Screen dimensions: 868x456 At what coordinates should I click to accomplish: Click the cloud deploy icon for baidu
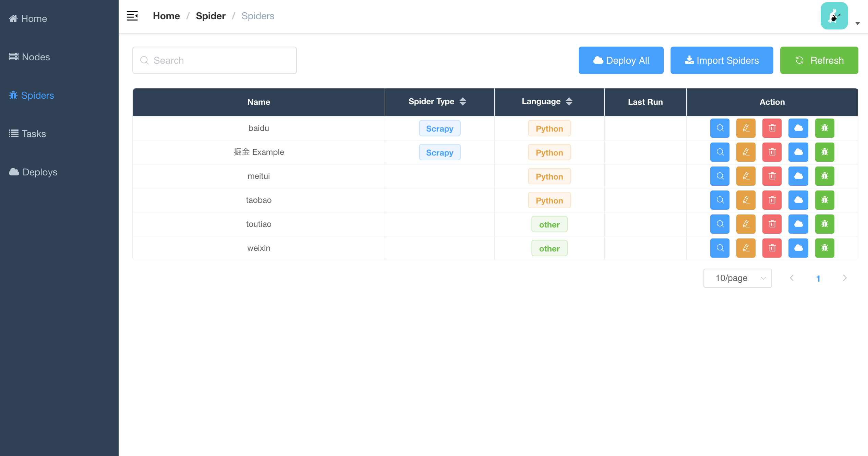[x=798, y=128]
